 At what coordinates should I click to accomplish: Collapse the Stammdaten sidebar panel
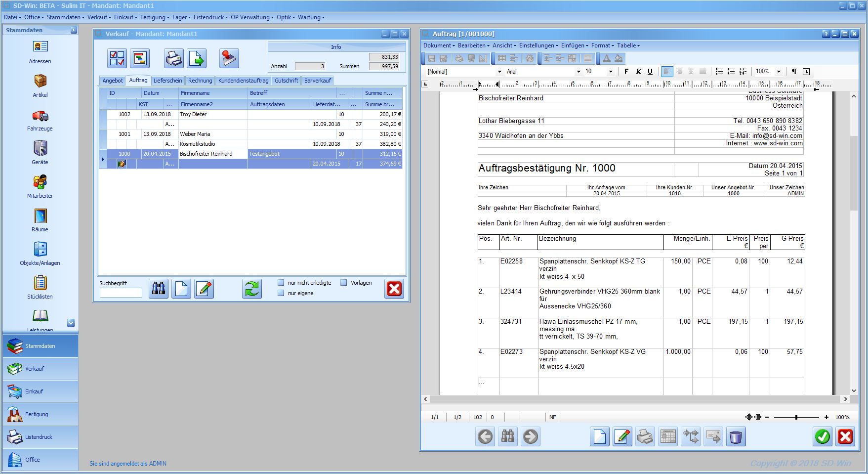click(x=74, y=30)
